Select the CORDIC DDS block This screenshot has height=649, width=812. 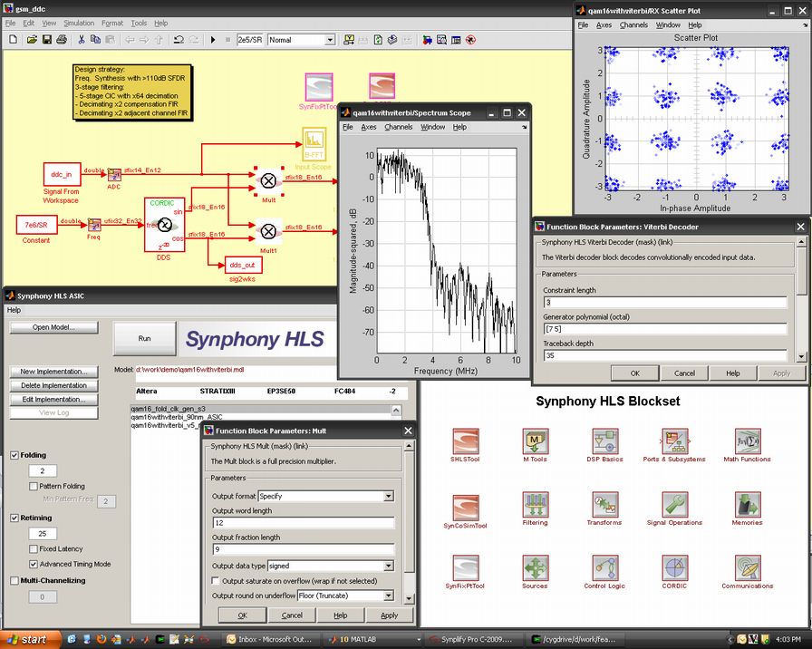click(164, 225)
